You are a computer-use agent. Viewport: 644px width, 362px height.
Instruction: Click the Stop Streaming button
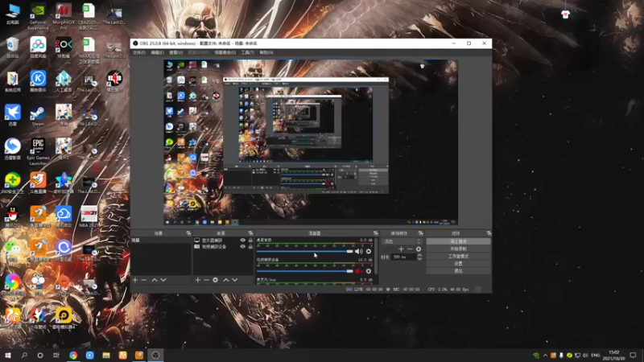458,241
